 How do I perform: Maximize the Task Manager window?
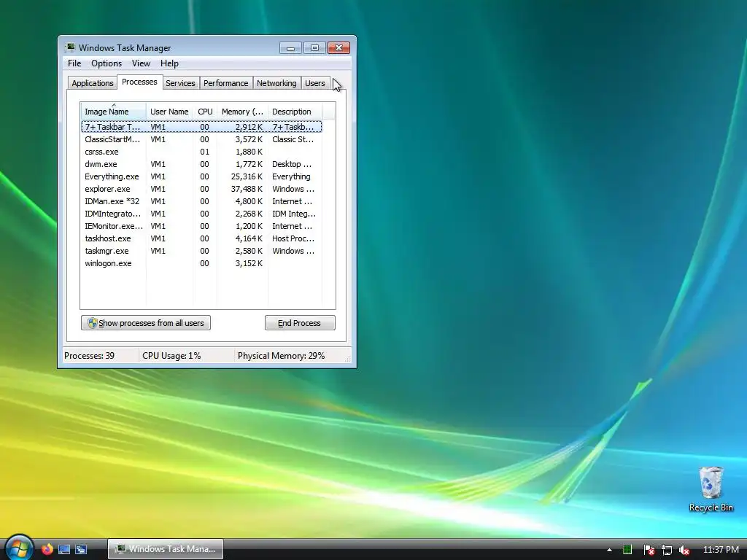click(x=314, y=47)
